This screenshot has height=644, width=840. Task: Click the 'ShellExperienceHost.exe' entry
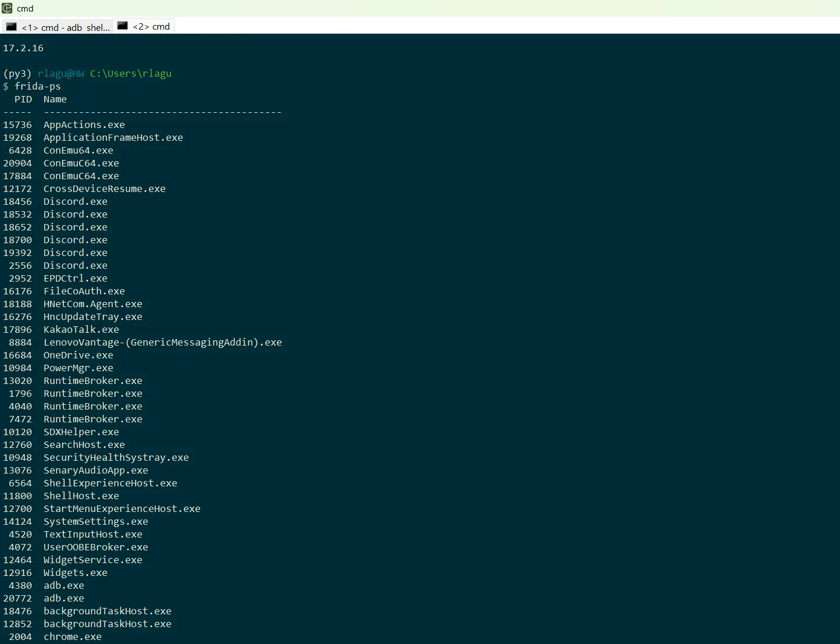pos(111,483)
